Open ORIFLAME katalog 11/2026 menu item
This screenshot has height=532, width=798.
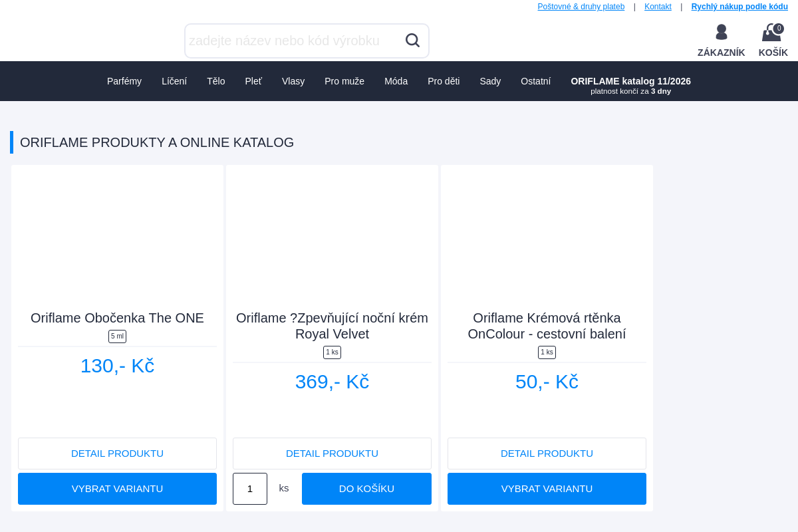pyautogui.click(x=630, y=85)
